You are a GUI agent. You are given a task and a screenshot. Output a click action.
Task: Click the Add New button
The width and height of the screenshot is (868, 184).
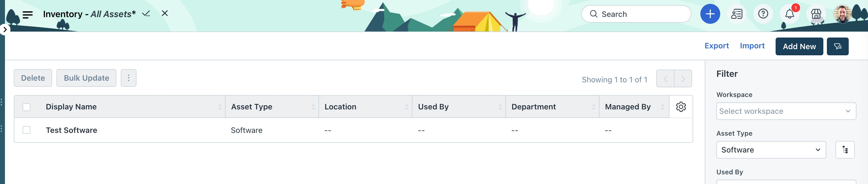[799, 46]
